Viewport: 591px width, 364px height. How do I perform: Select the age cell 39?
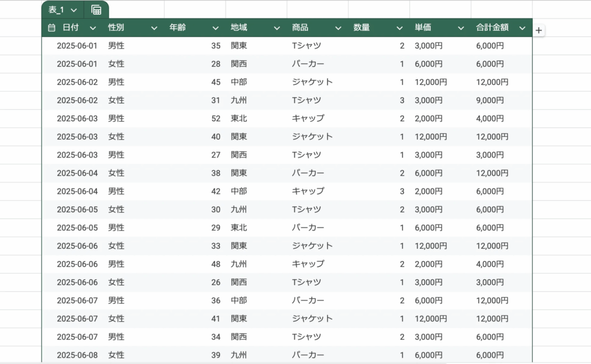click(x=216, y=355)
